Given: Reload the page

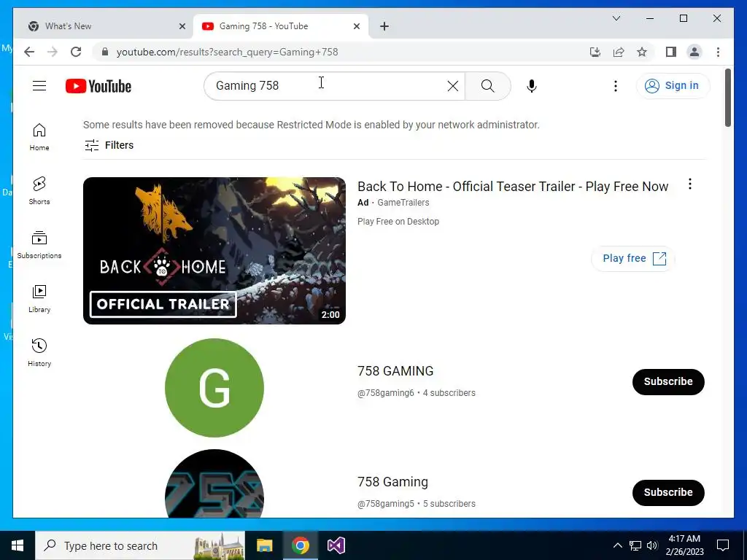Looking at the screenshot, I should 76,52.
